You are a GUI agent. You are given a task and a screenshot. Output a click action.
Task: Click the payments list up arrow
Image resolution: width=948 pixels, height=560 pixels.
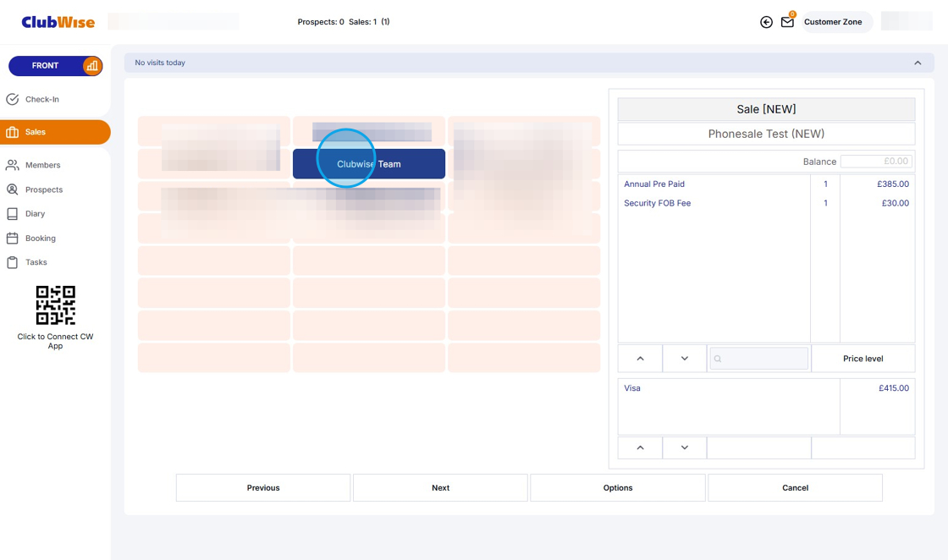pos(640,447)
